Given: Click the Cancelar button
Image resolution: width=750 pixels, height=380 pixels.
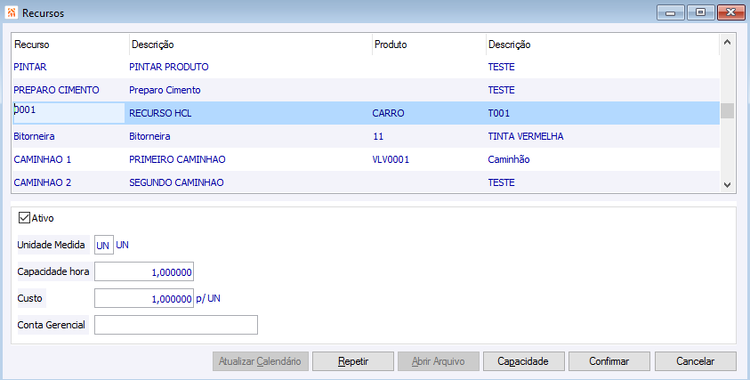Looking at the screenshot, I should click(695, 361).
